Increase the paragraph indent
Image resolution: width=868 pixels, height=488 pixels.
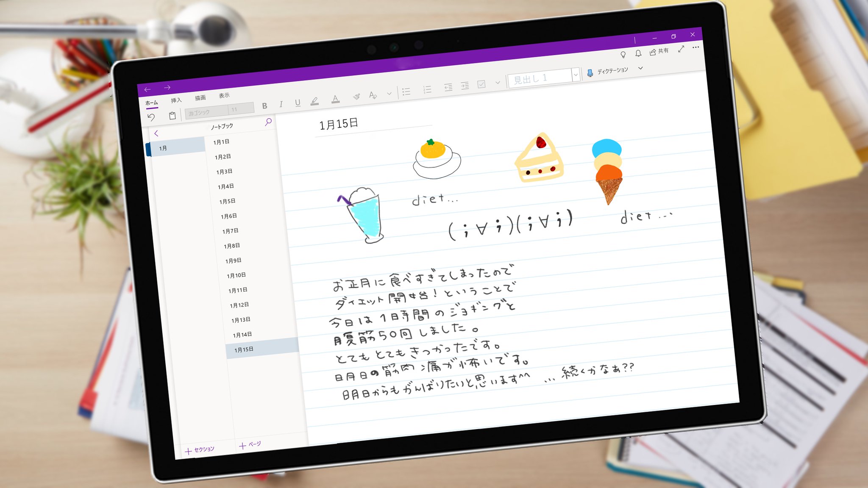coord(465,87)
